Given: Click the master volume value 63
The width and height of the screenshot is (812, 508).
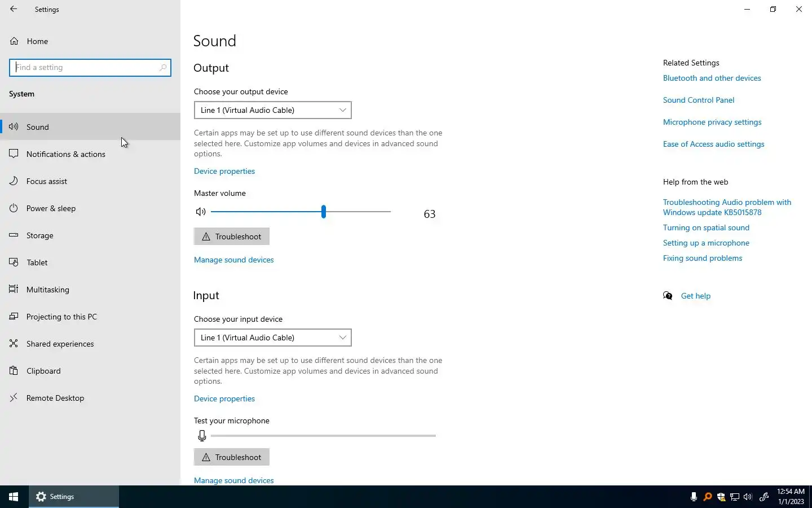Looking at the screenshot, I should pyautogui.click(x=430, y=214).
